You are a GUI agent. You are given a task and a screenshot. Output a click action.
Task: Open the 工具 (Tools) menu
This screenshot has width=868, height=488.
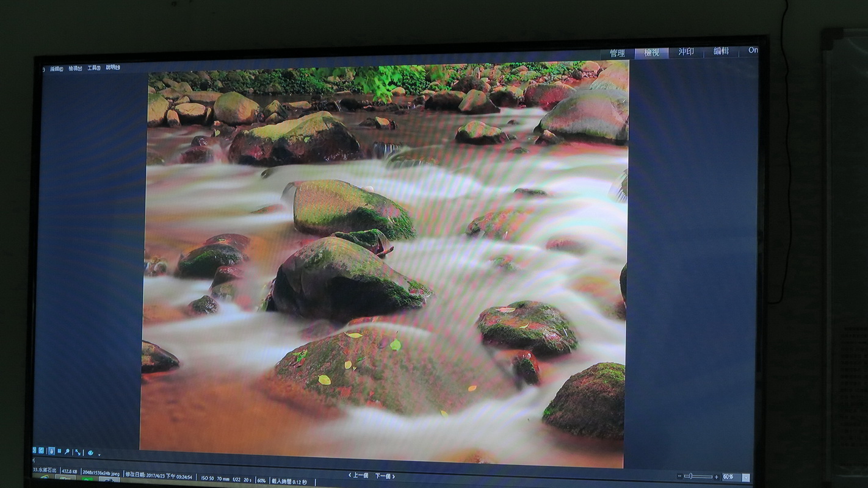pos(94,68)
